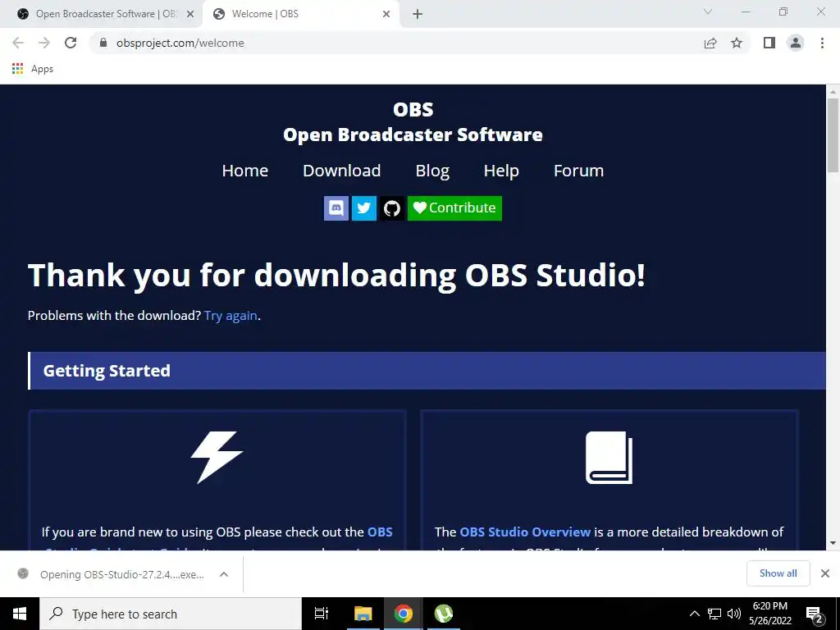This screenshot has height=630, width=840.
Task: Open the Chrome three-dot menu
Action: [x=822, y=43]
